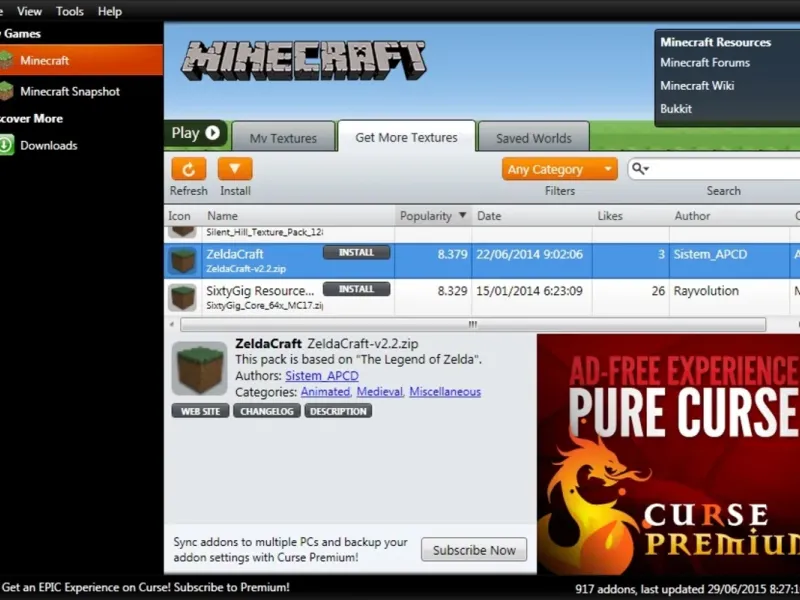This screenshot has width=800, height=600.
Task: Click the search magnifier icon
Action: point(640,168)
